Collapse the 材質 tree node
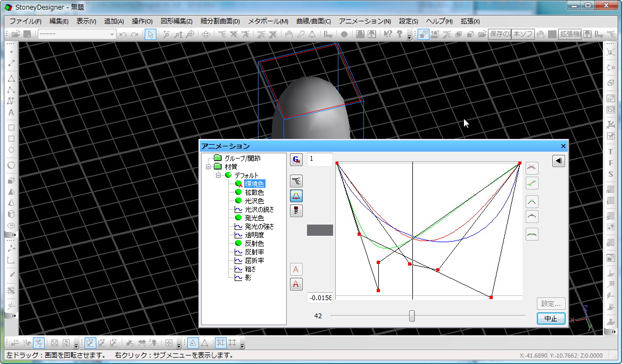Screen dimensions: 622x364 point(209,167)
